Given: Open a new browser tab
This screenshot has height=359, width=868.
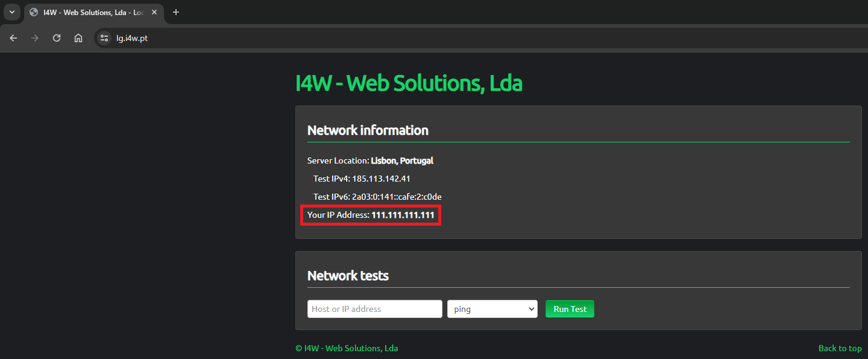Looking at the screenshot, I should [176, 12].
